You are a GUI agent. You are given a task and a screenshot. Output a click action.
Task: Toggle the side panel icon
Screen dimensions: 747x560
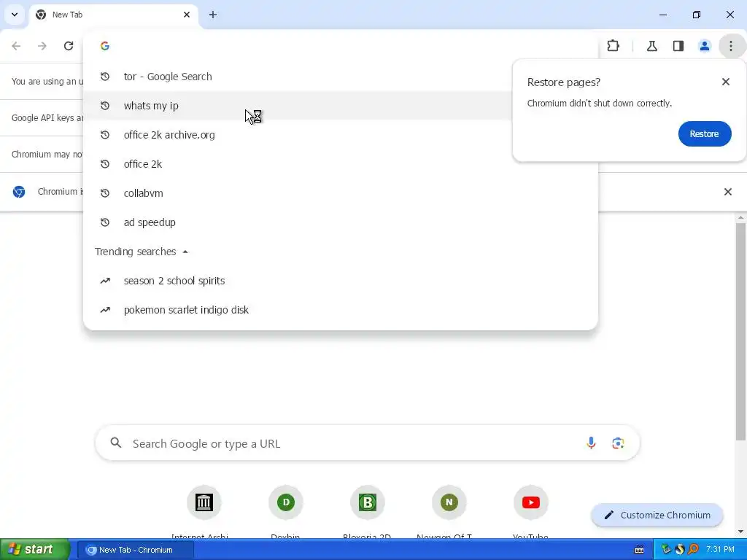point(678,46)
